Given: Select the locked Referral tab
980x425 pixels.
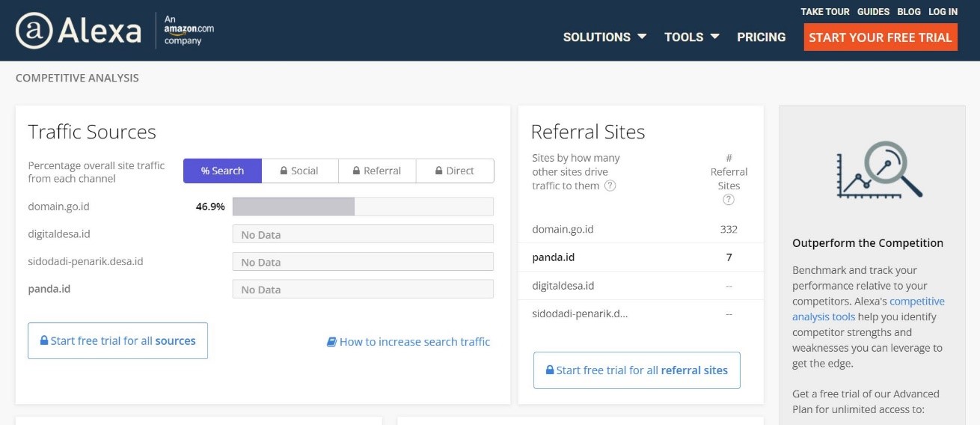Looking at the screenshot, I should (x=377, y=171).
